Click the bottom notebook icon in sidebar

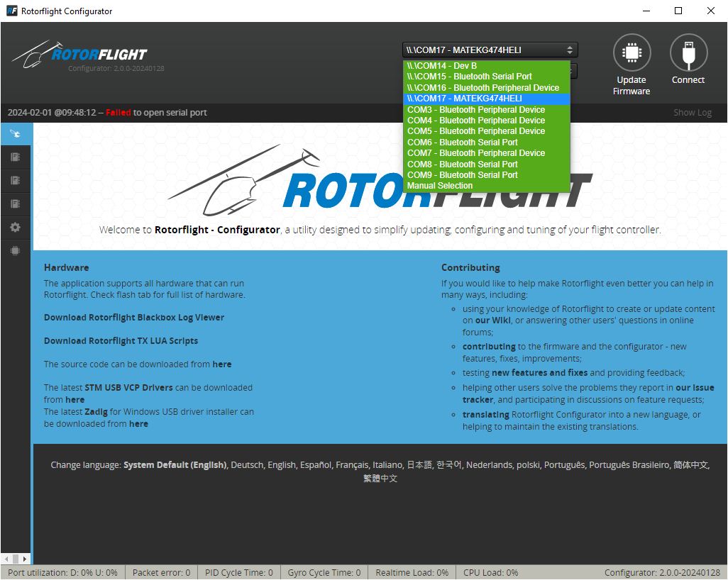point(16,204)
